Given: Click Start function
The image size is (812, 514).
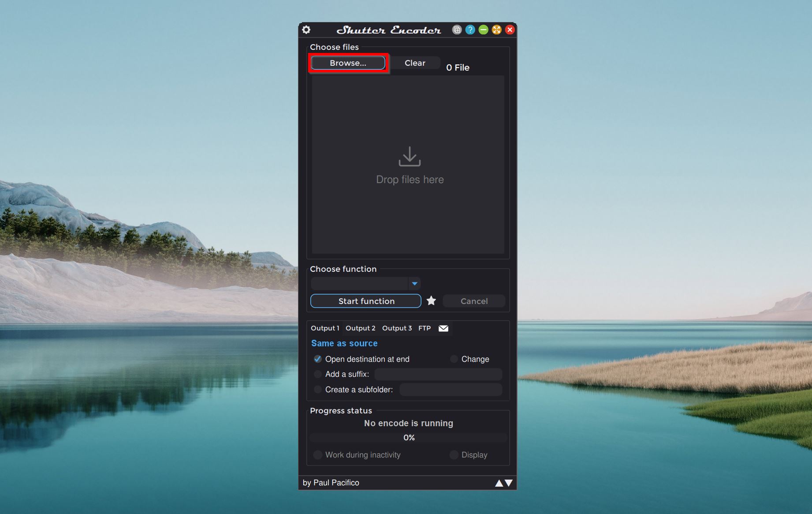Looking at the screenshot, I should [x=366, y=301].
